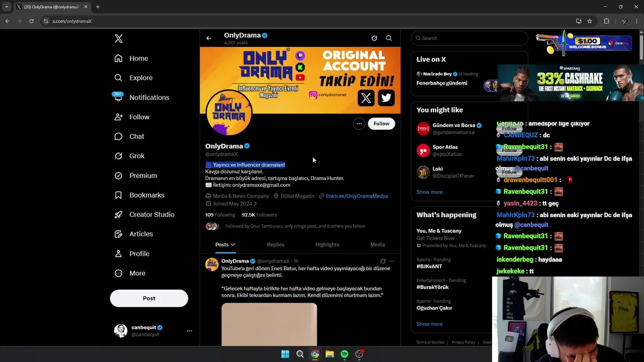Open more options on Enes Batur post
Screen dimensions: 644x362
coord(392,261)
